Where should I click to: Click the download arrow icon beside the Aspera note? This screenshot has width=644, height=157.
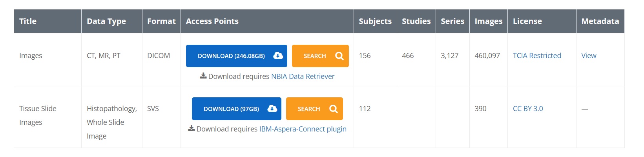pos(192,128)
